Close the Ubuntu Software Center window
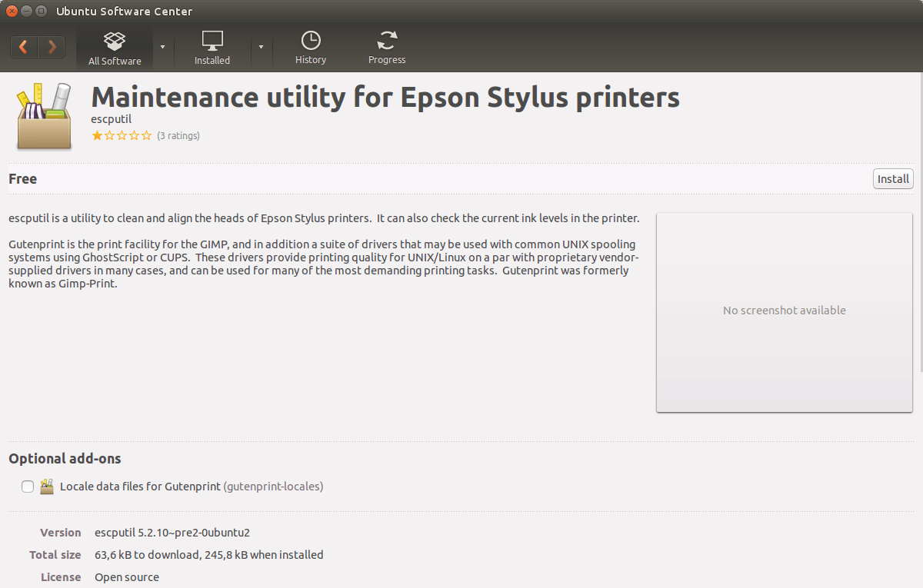This screenshot has width=923, height=588. pos(12,12)
